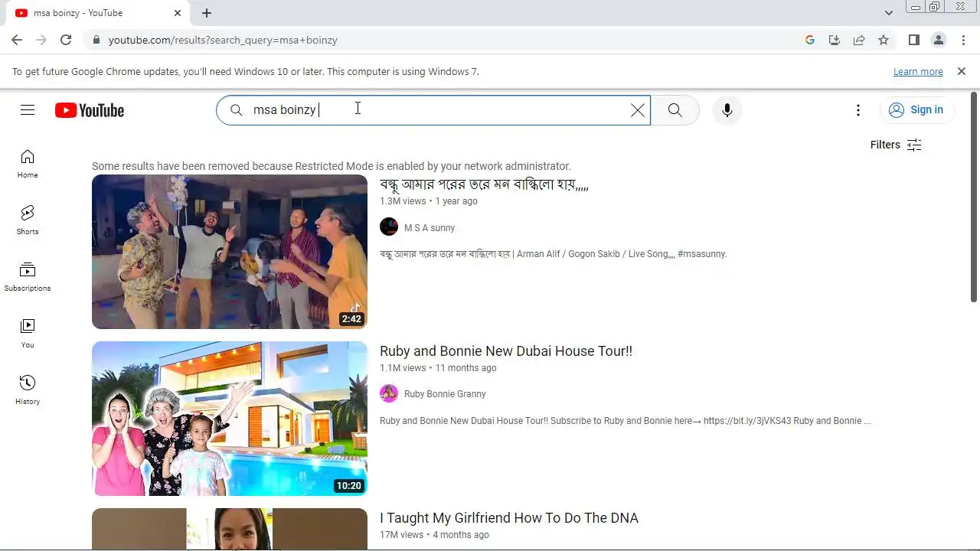Image resolution: width=980 pixels, height=551 pixels.
Task: Start voice search with microphone
Action: [x=727, y=110]
